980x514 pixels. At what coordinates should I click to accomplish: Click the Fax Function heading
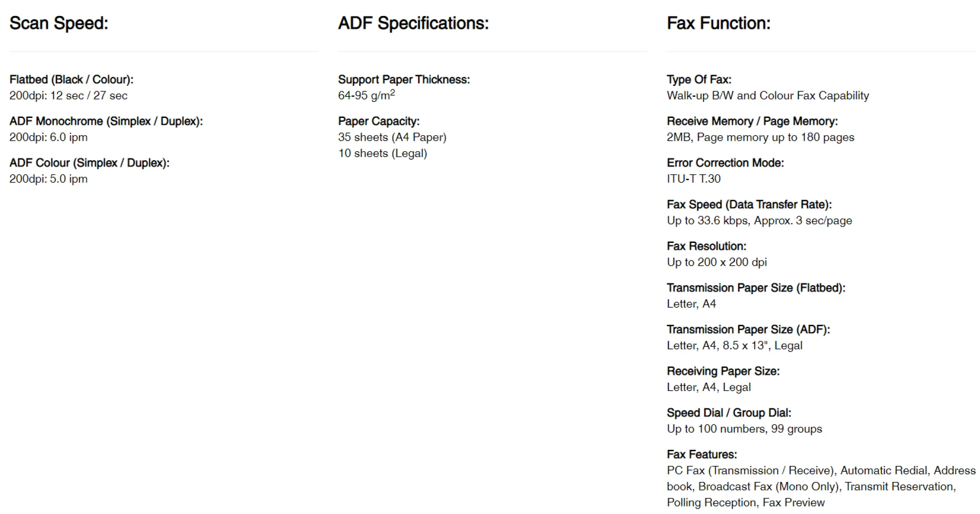click(x=718, y=23)
